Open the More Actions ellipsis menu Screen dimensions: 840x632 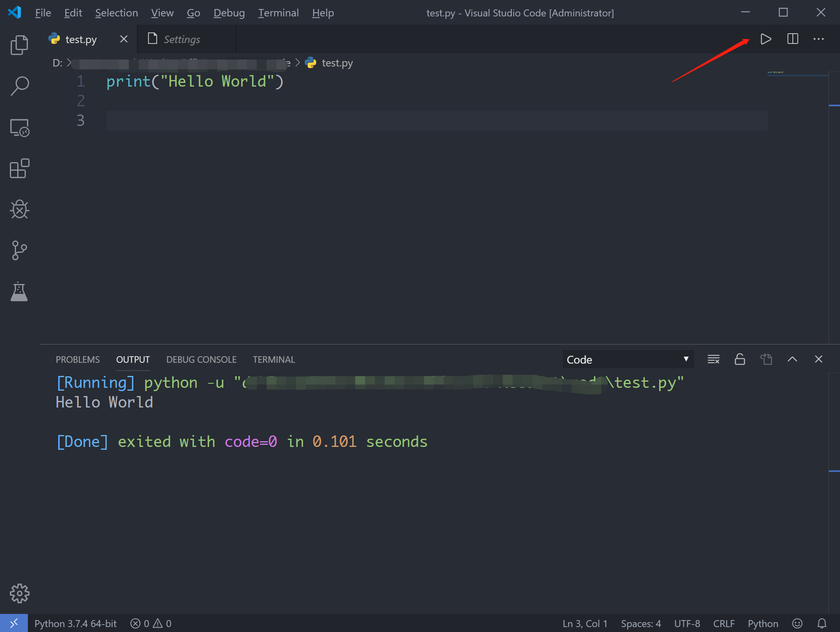pyautogui.click(x=819, y=39)
